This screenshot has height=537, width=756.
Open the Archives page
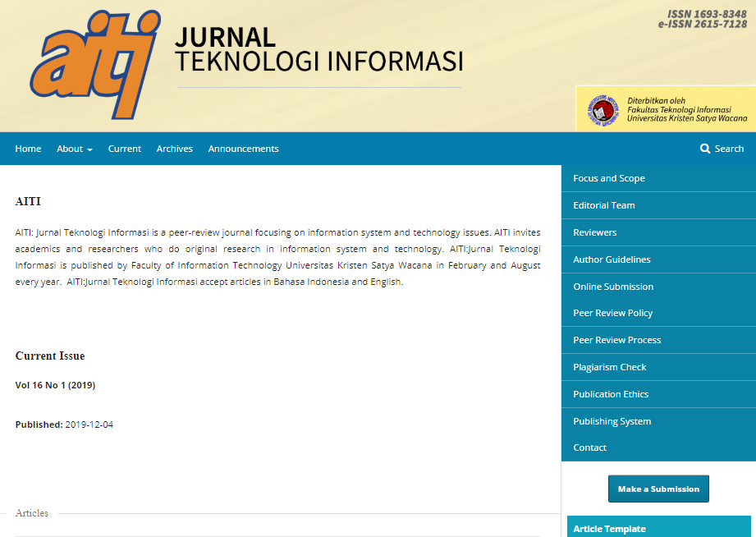tap(175, 149)
